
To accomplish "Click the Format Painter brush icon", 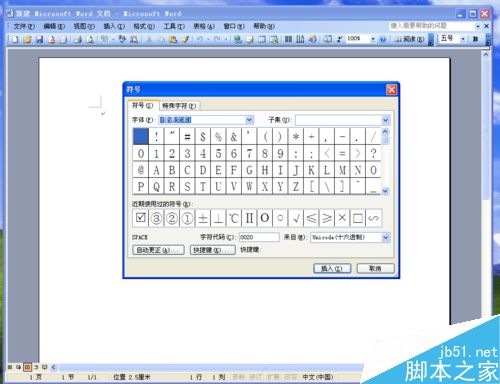I will click(x=185, y=39).
